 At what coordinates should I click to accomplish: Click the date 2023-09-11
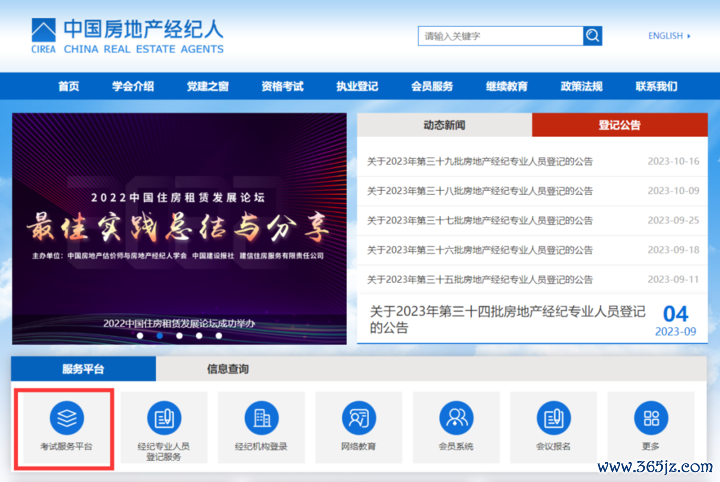click(x=673, y=280)
